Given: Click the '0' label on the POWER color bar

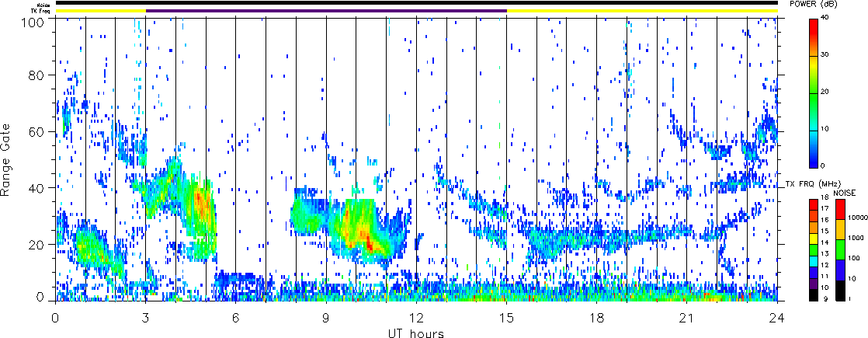Looking at the screenshot, I should pyautogui.click(x=823, y=166).
